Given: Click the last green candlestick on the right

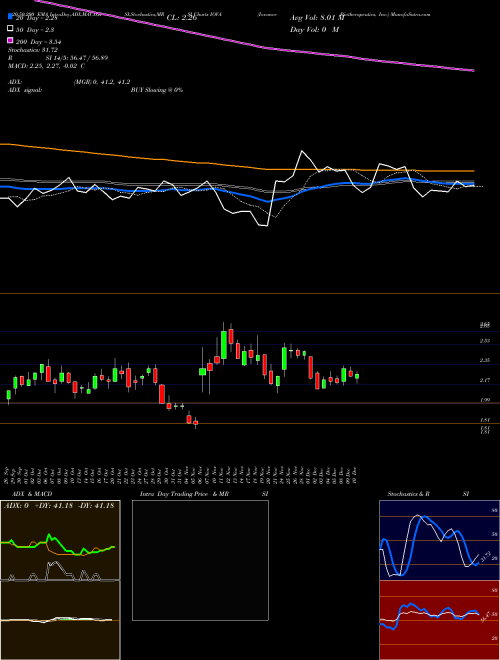Looking at the screenshot, I should [357, 377].
